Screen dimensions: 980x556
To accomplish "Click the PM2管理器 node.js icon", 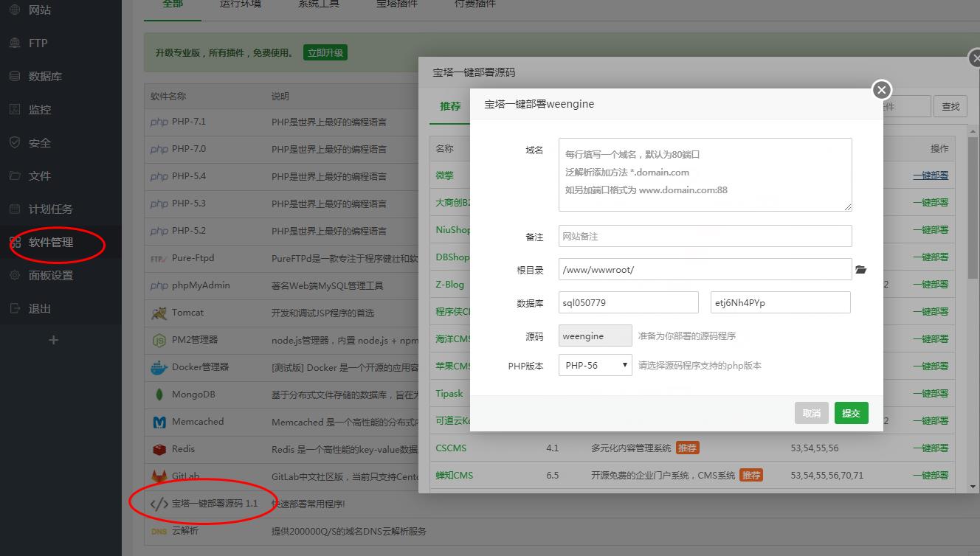I will click(x=159, y=341).
